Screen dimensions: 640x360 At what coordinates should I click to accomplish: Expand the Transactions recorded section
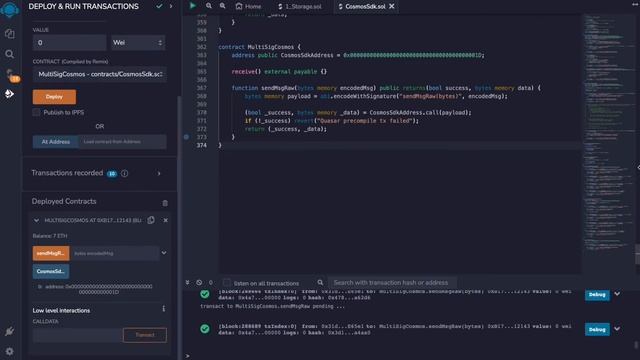159,173
